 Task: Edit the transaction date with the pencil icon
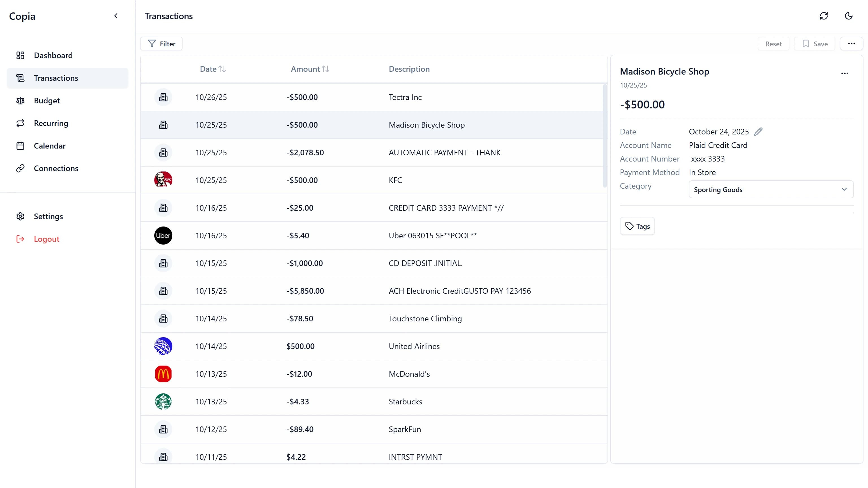[758, 131]
